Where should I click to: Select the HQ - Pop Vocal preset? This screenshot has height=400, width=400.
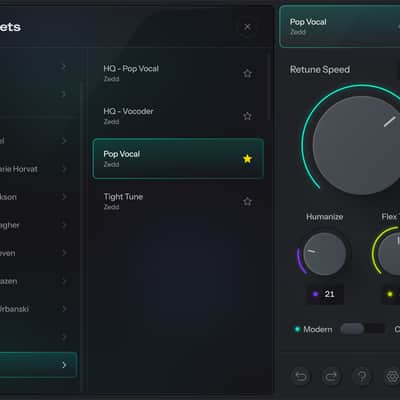[178, 73]
